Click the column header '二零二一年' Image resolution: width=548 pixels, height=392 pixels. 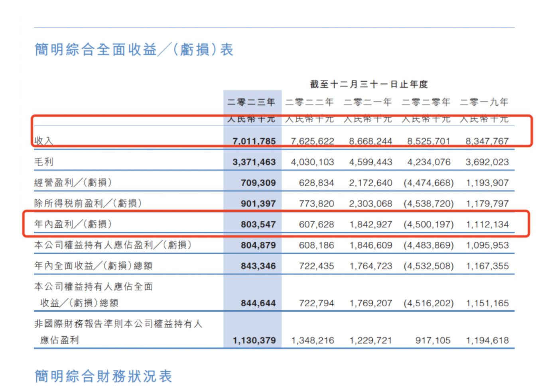click(368, 102)
